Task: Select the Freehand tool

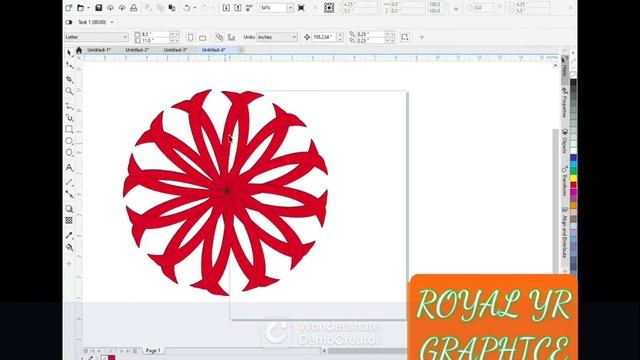Action: pos(69,107)
